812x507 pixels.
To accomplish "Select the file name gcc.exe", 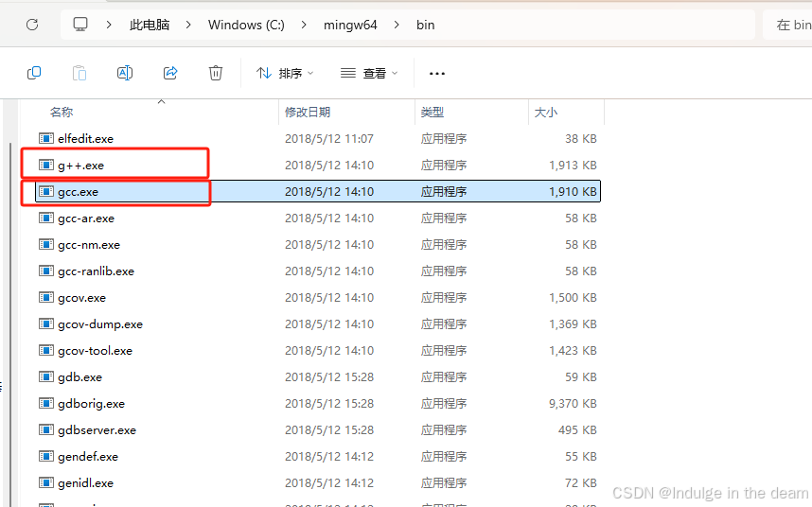I will coord(78,192).
